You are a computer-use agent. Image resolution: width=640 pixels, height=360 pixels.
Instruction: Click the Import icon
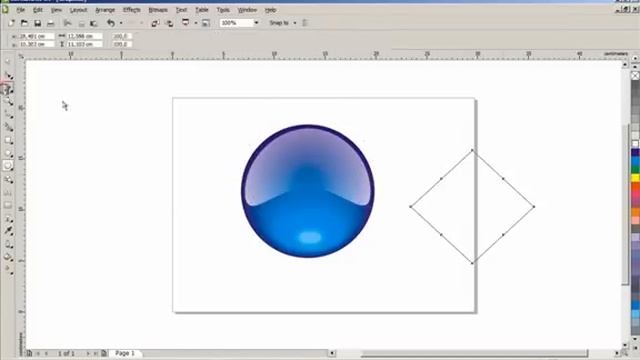155,23
